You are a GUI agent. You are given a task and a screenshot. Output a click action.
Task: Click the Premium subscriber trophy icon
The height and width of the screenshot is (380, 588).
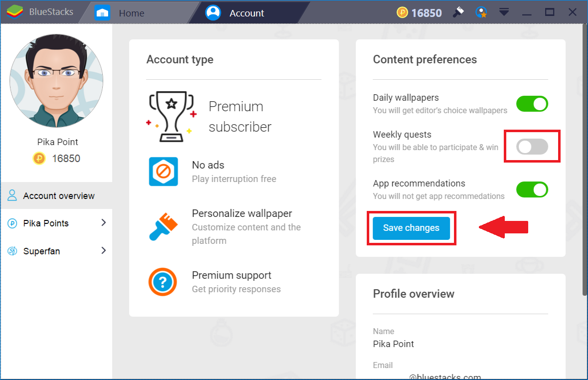point(171,116)
